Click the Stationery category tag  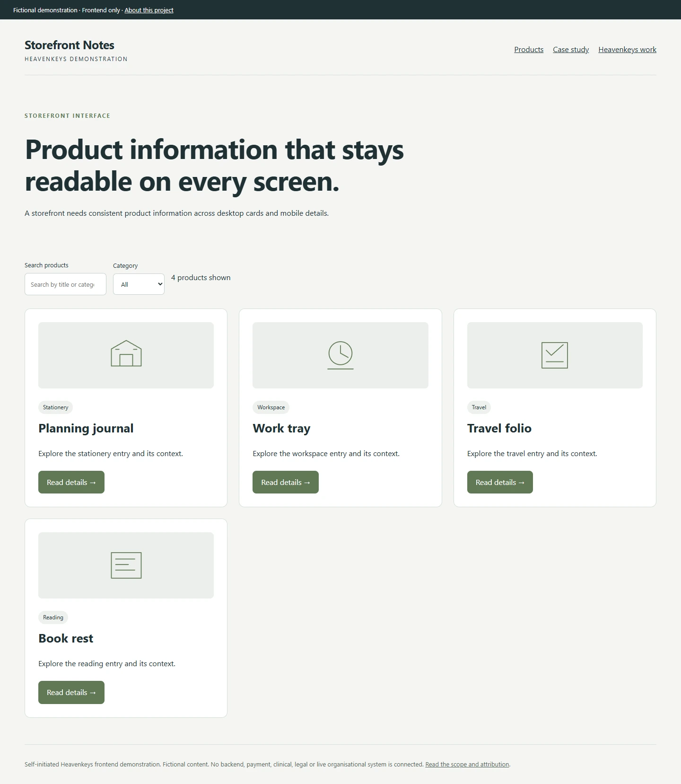point(56,407)
